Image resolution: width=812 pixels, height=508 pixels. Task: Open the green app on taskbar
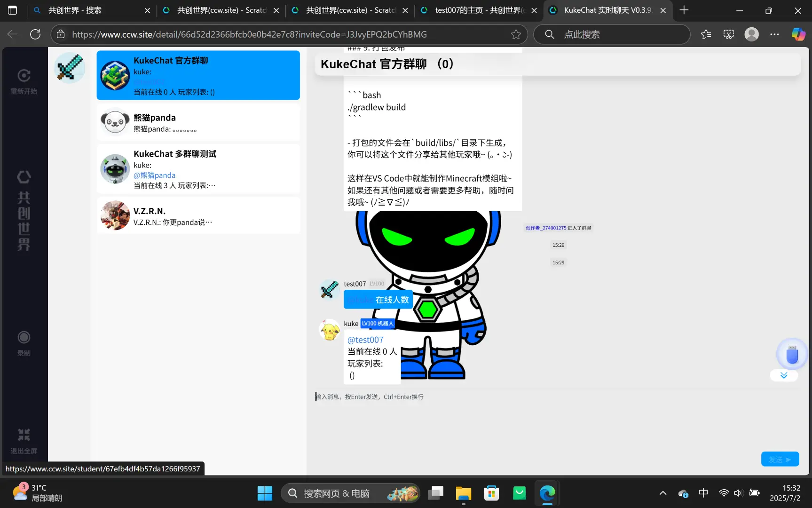point(519,493)
